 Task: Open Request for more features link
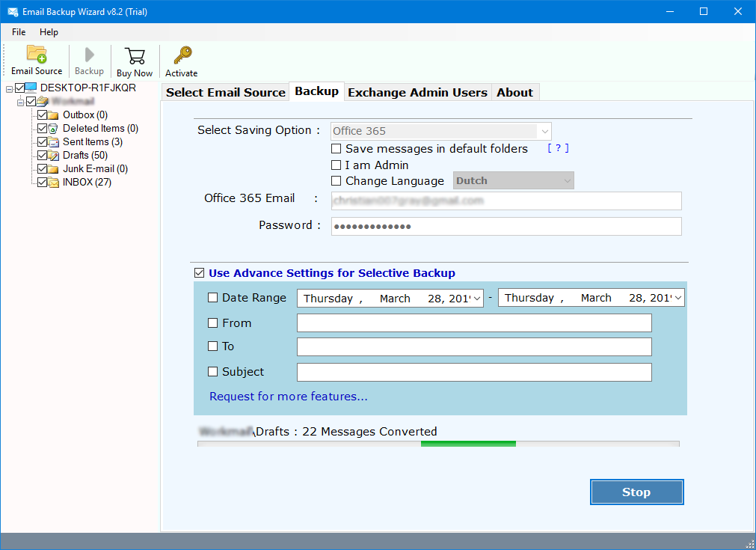pyautogui.click(x=288, y=397)
